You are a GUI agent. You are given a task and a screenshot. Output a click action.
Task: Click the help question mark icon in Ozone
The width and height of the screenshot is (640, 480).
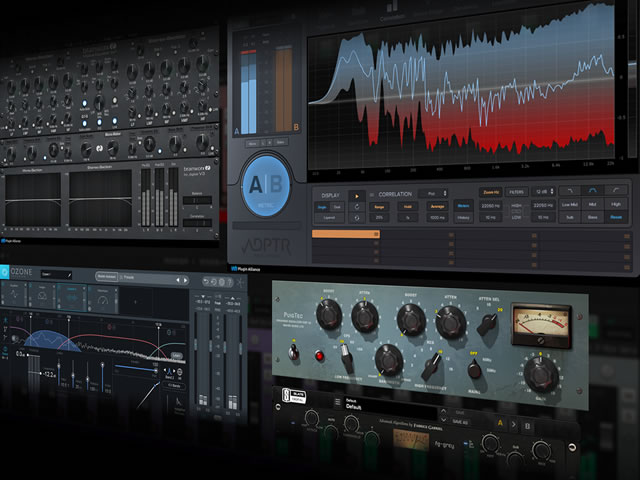coord(230,282)
